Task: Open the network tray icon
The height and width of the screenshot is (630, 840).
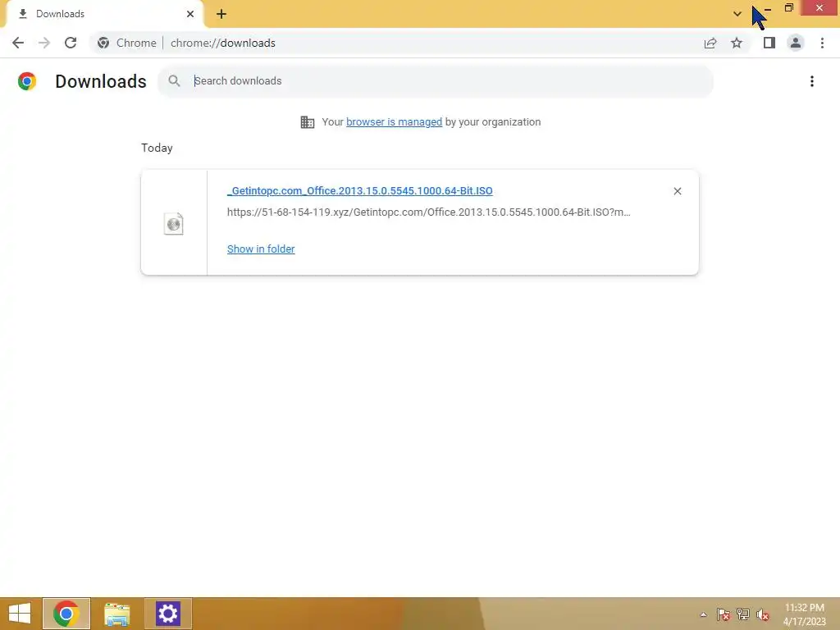Action: click(x=743, y=614)
